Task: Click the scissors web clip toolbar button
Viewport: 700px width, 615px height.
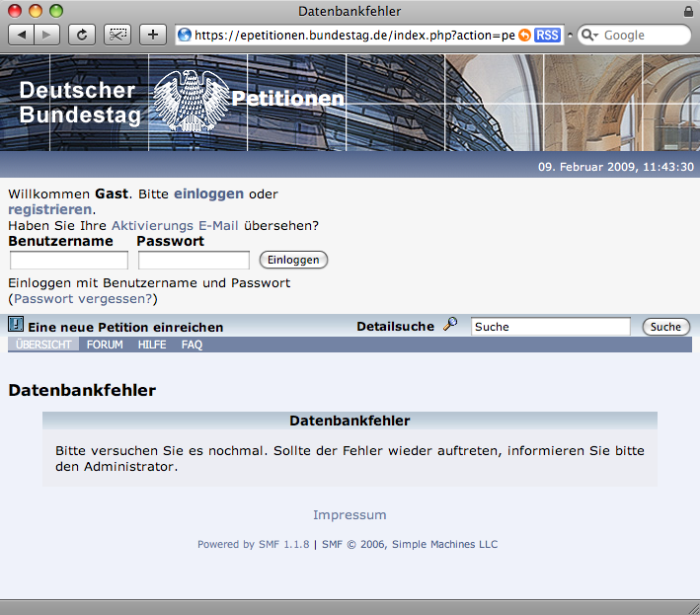Action: 117,35
